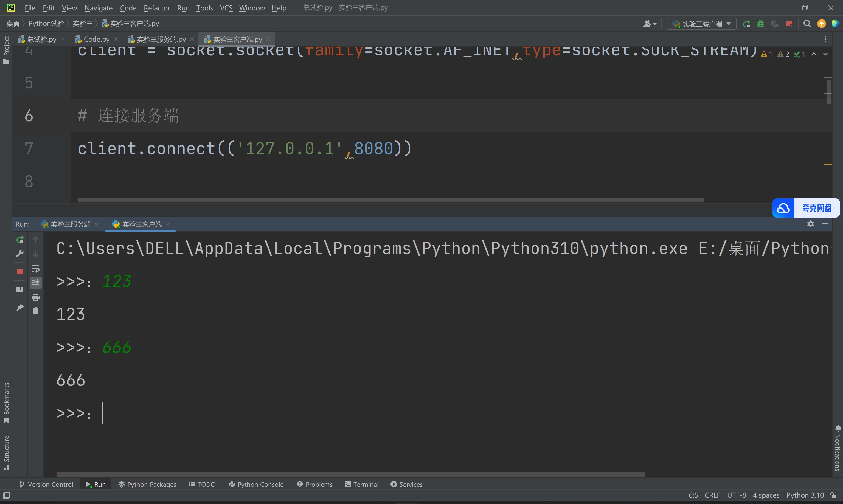
Task: Open the colorful JetBrains toolbox icon
Action: 835,24
